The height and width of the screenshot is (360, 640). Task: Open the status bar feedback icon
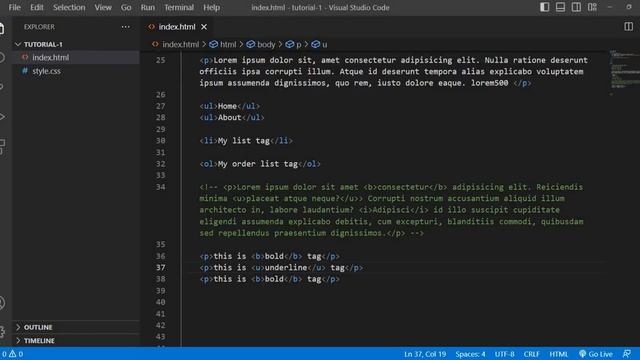627,354
